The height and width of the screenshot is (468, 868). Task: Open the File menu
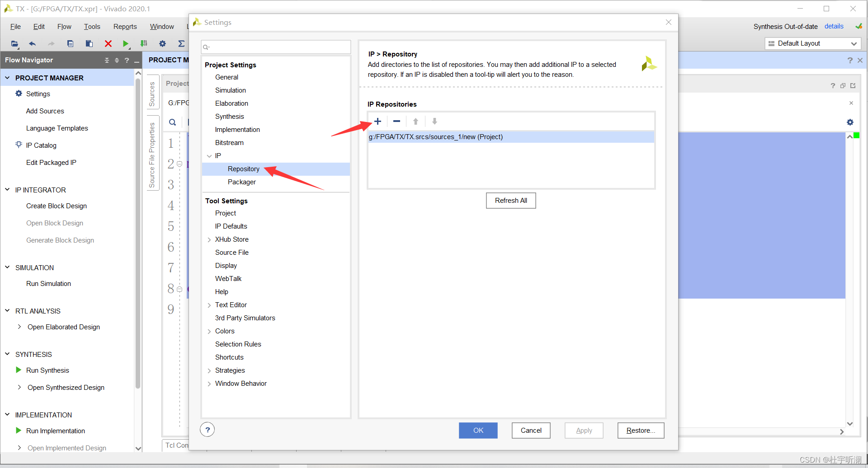coord(15,27)
